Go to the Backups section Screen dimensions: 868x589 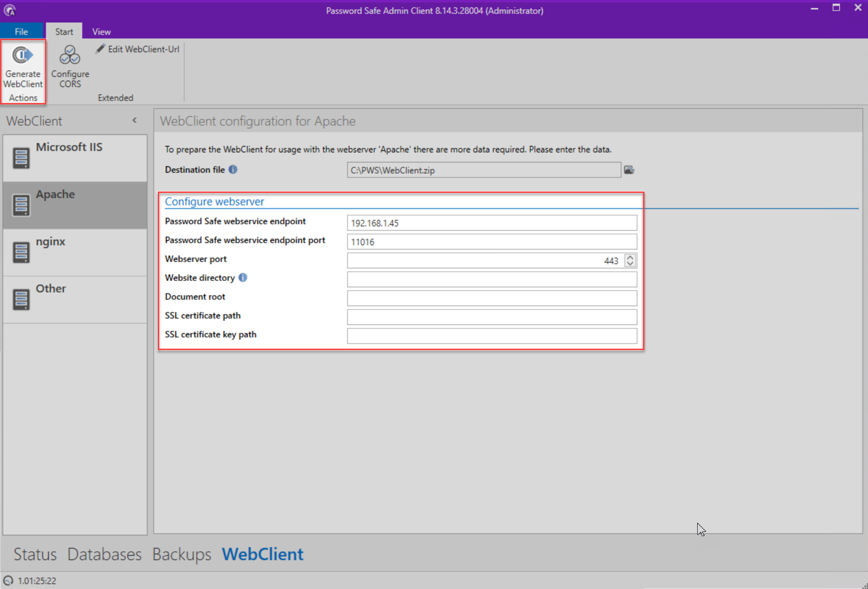(182, 554)
